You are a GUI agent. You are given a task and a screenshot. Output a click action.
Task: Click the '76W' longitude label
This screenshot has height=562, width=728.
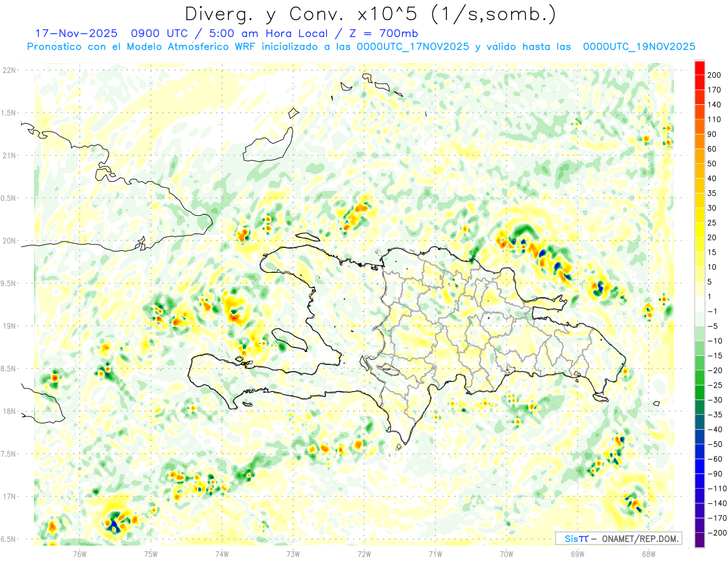79,553
